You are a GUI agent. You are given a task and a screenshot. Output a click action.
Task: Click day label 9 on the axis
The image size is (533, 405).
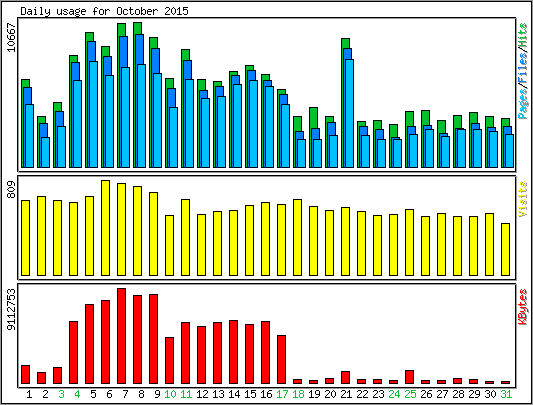[157, 394]
